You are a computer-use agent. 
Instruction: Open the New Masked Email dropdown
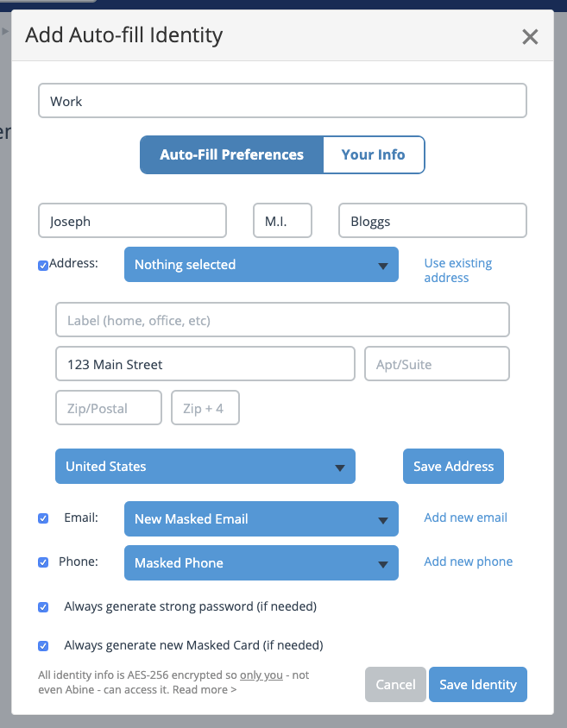point(261,519)
